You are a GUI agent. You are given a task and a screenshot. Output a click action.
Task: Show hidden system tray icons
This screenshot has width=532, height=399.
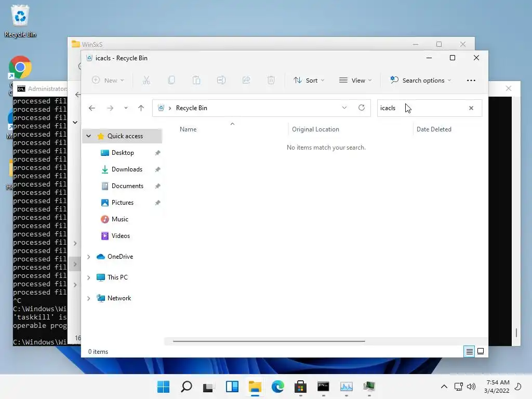pyautogui.click(x=444, y=387)
